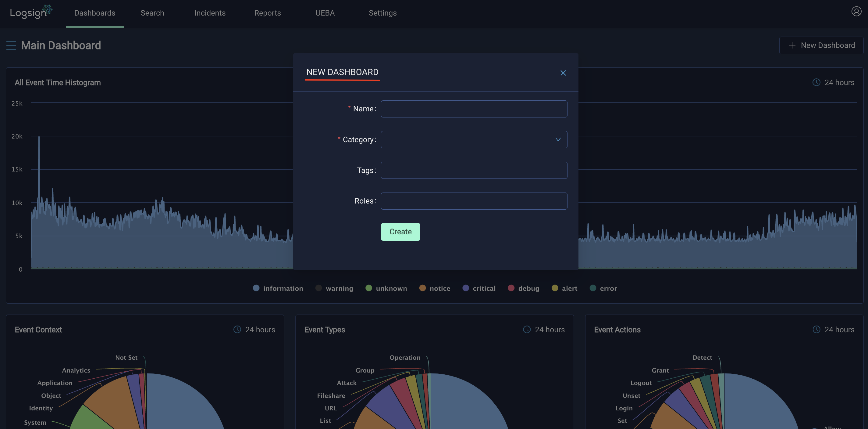Click the Detect pie label
Viewport: 868px width, 429px height.
click(x=702, y=357)
